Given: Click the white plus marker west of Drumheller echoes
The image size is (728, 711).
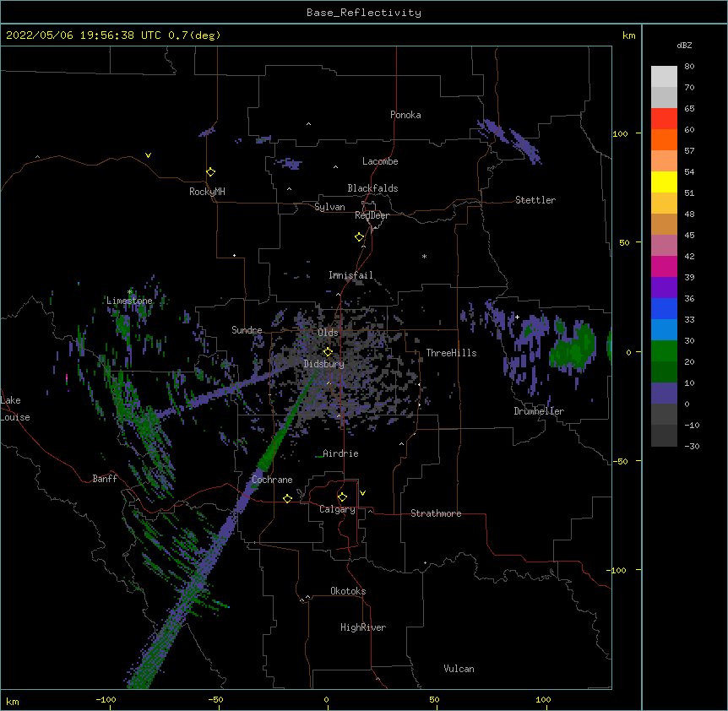Looking at the screenshot, I should (x=517, y=317).
